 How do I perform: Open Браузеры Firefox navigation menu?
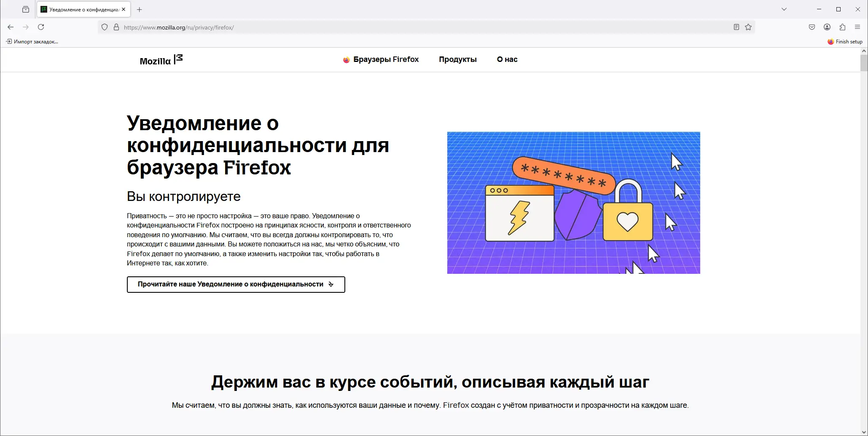(381, 59)
